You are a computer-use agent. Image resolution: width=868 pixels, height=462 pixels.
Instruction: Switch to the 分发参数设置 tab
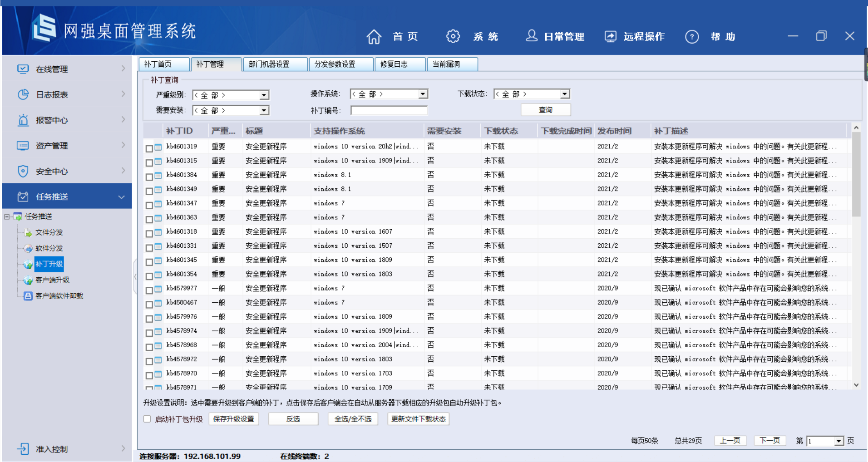click(341, 64)
